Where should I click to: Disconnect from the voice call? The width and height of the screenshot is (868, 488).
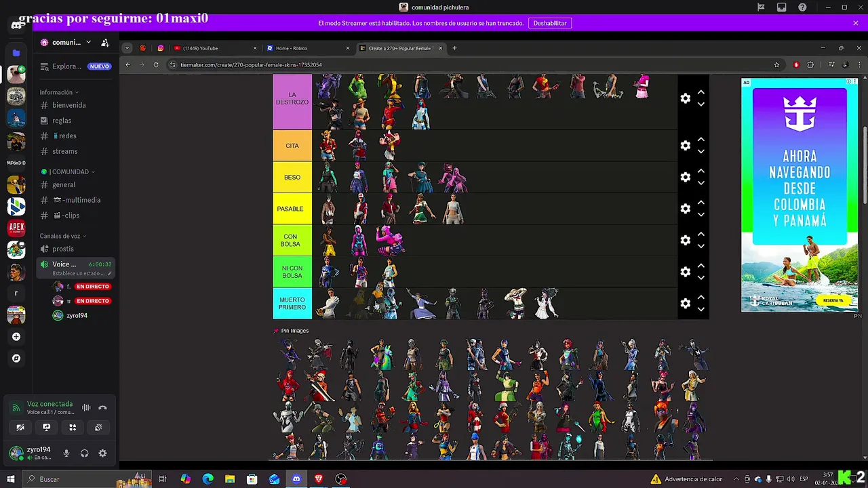coord(103,407)
